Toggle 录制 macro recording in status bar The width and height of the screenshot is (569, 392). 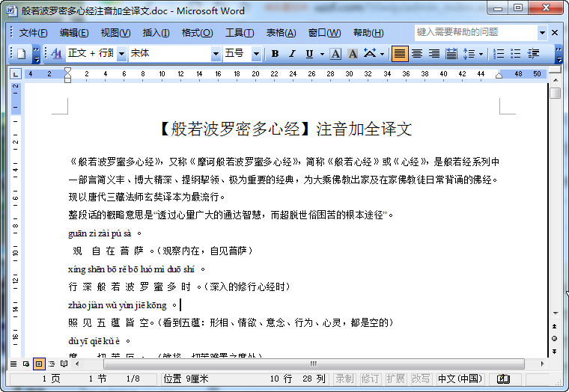pos(344,379)
